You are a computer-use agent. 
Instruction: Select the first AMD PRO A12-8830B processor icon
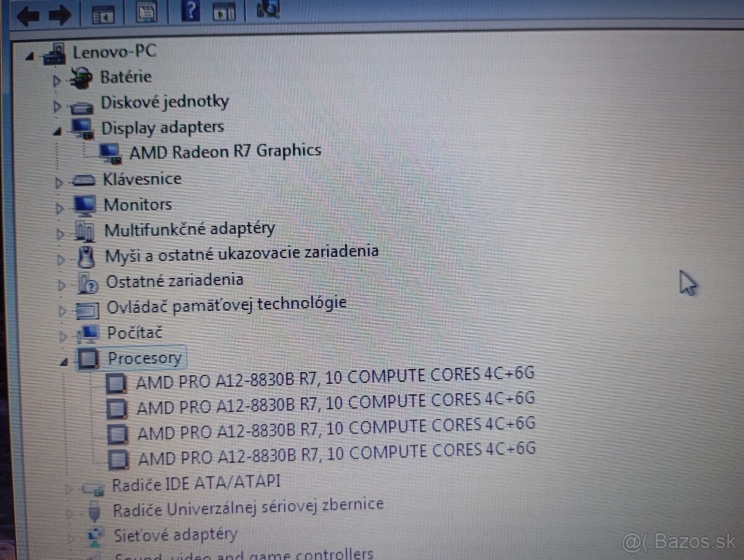pos(117,383)
